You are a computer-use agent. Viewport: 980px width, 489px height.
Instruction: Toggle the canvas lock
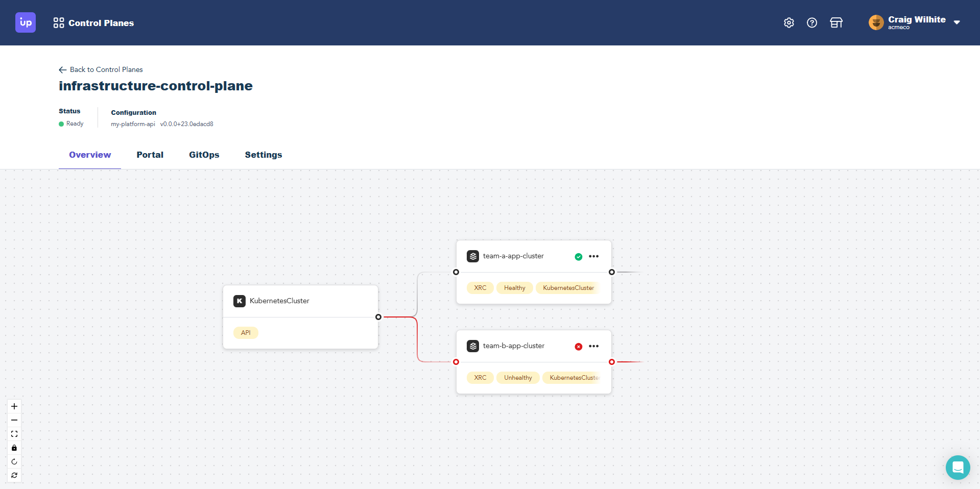14,448
